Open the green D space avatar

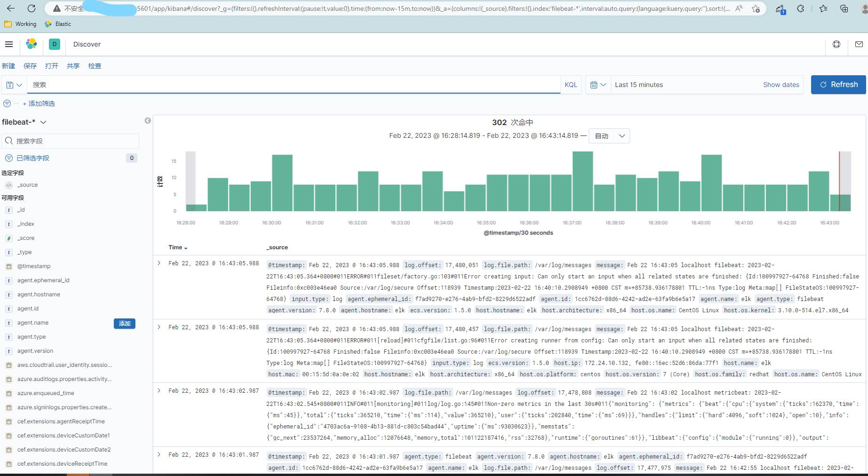click(55, 44)
